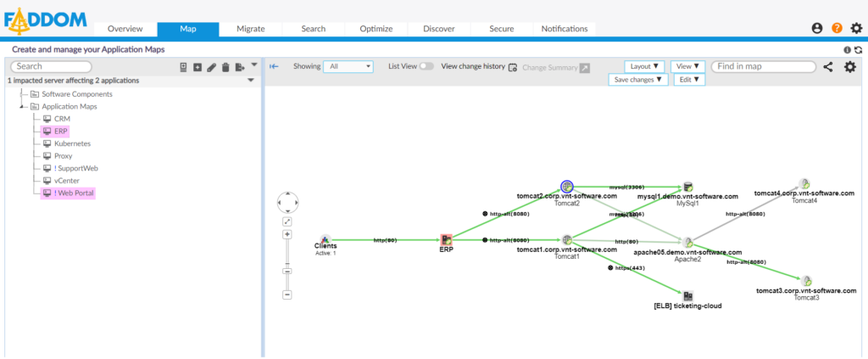Open the vCenter application map
The width and height of the screenshot is (868, 359).
[67, 181]
